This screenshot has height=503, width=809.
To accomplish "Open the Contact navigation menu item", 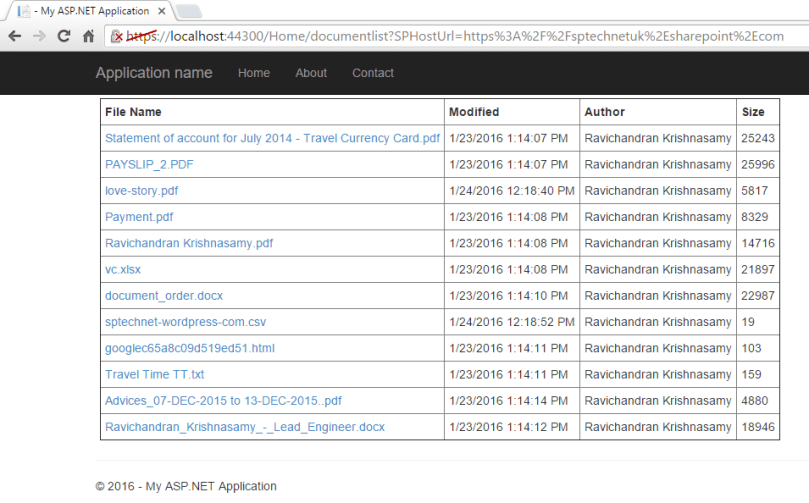I will [x=373, y=73].
